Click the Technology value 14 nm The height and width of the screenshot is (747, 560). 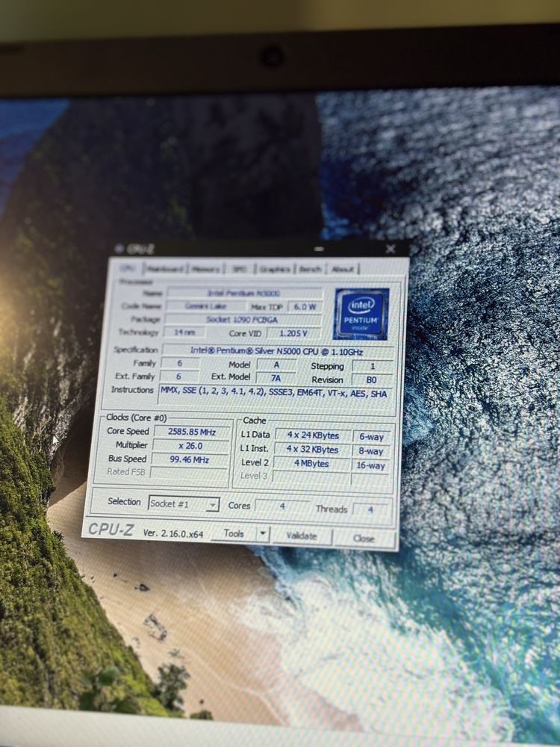(x=184, y=332)
